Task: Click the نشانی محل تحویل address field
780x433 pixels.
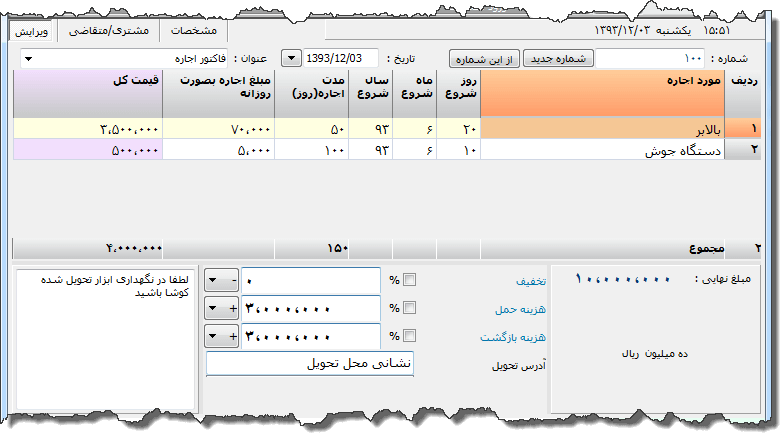Action: [309, 363]
